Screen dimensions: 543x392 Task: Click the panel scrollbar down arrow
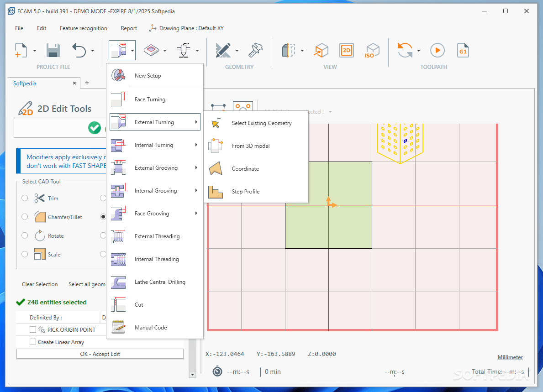tap(193, 375)
